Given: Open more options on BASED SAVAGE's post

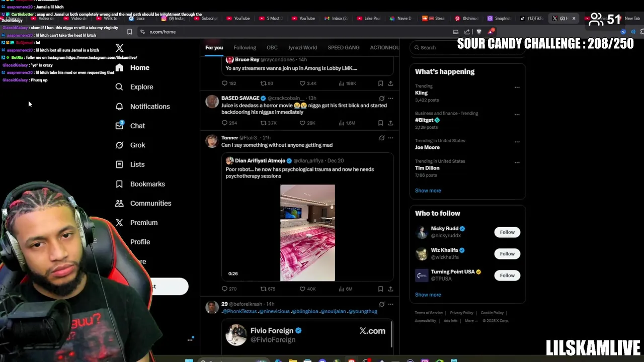Looking at the screenshot, I should coord(390,98).
